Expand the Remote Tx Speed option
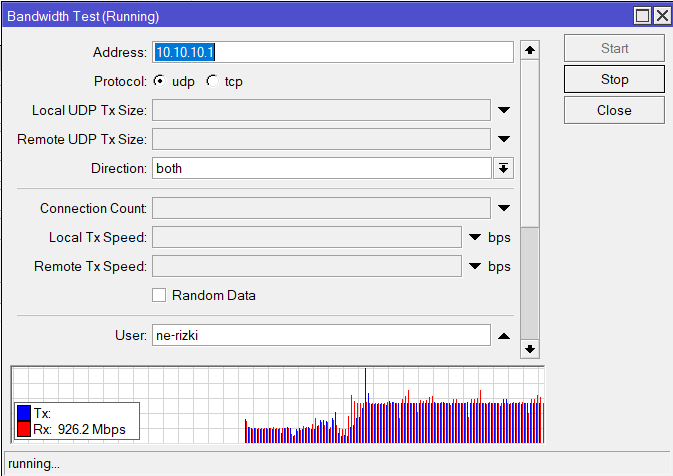673x476 pixels. 475,266
